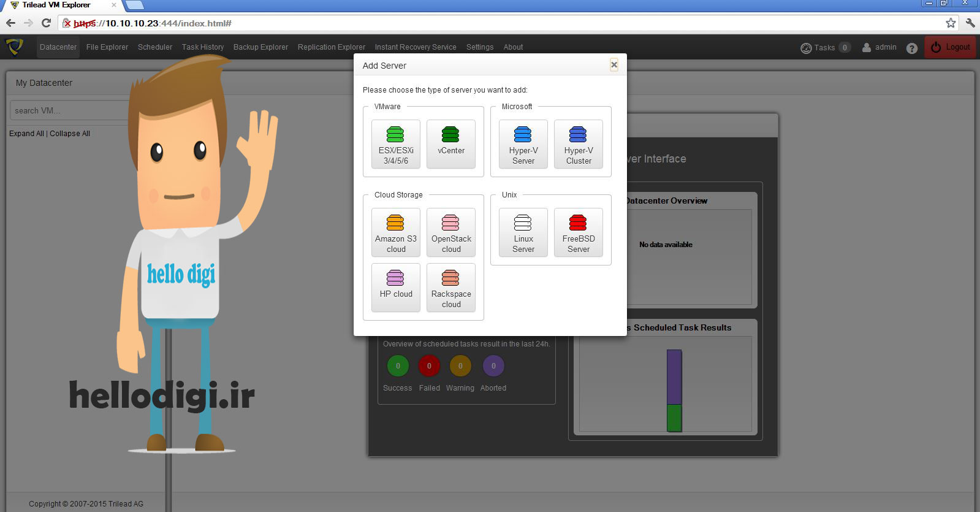Click the green segment of the bar chart
980x512 pixels.
674,418
